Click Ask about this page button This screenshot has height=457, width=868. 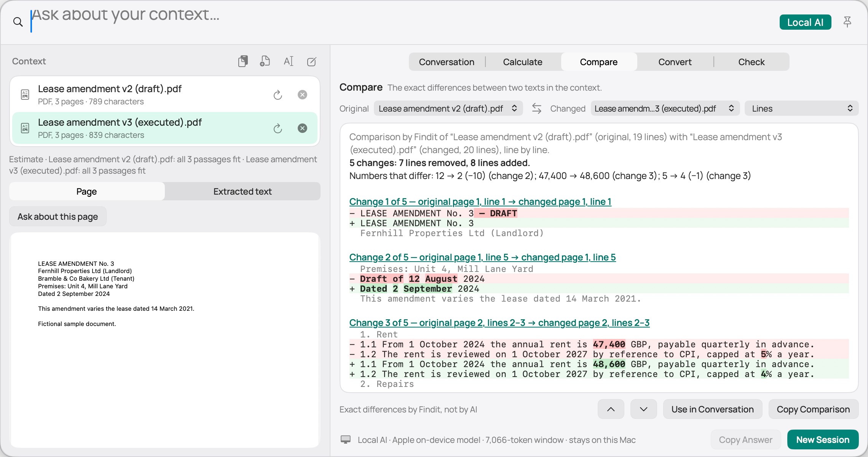58,216
